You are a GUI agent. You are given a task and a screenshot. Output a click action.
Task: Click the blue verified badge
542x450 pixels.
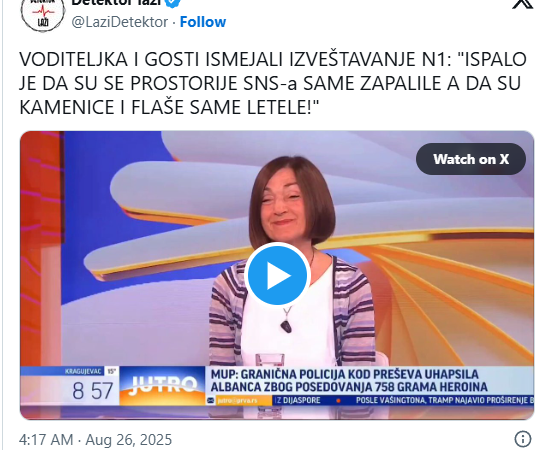[174, 2]
